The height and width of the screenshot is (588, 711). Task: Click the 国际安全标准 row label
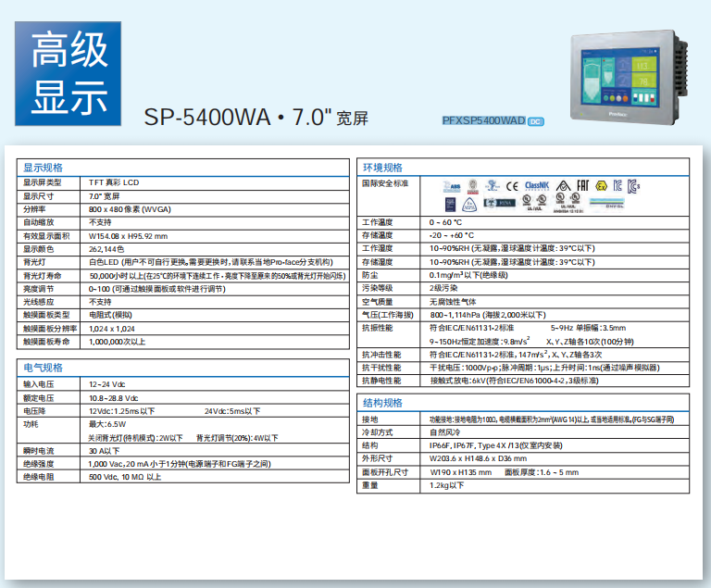point(385,183)
